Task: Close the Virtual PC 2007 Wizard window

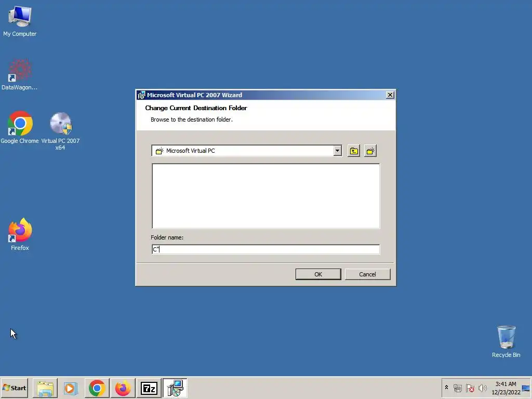Action: [x=390, y=95]
